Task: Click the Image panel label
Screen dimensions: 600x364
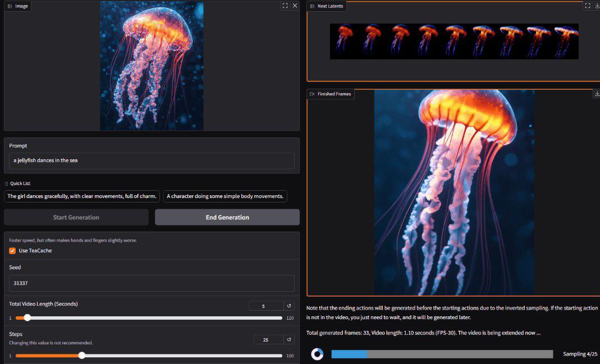Action: click(x=17, y=6)
